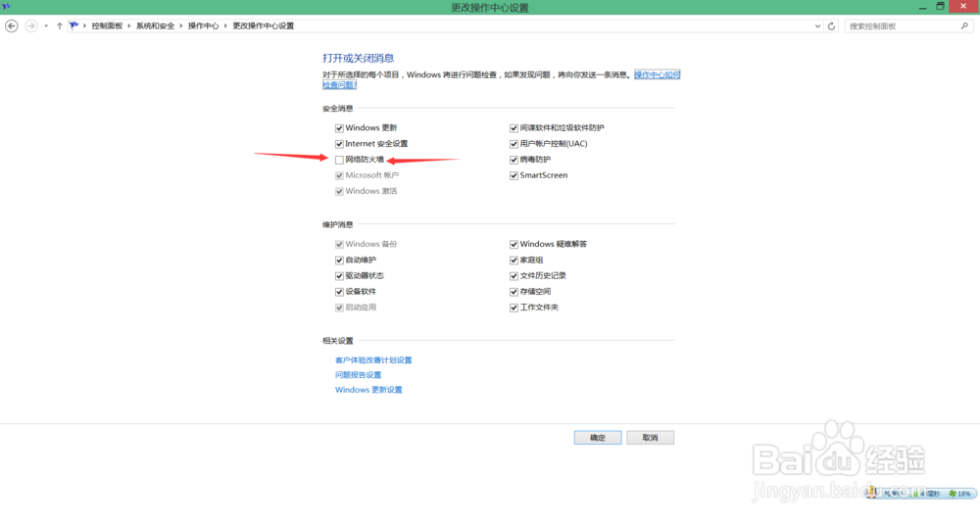Viewport: 980px width, 524px height.
Task: Uncheck the 病毒防护 checkbox
Action: 514,160
